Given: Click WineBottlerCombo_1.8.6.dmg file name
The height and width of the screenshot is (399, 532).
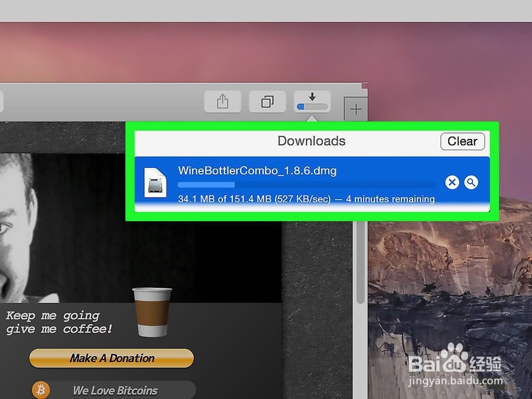Looking at the screenshot, I should coord(257,170).
